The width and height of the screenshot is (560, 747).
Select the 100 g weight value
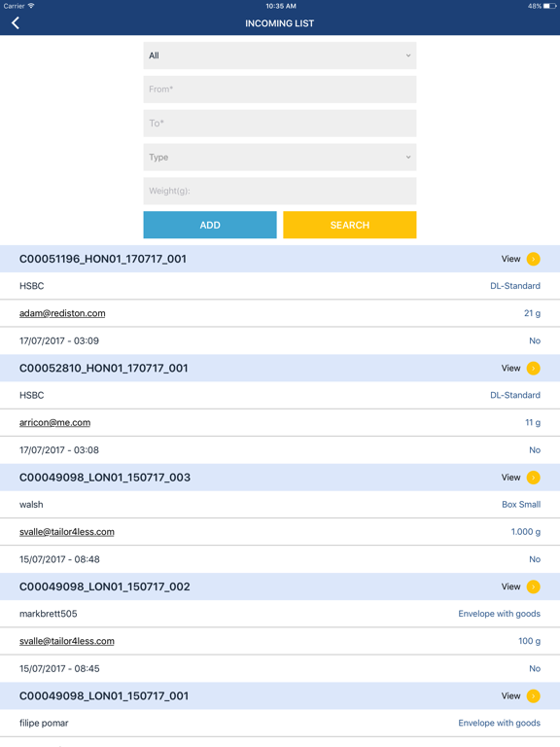[529, 641]
